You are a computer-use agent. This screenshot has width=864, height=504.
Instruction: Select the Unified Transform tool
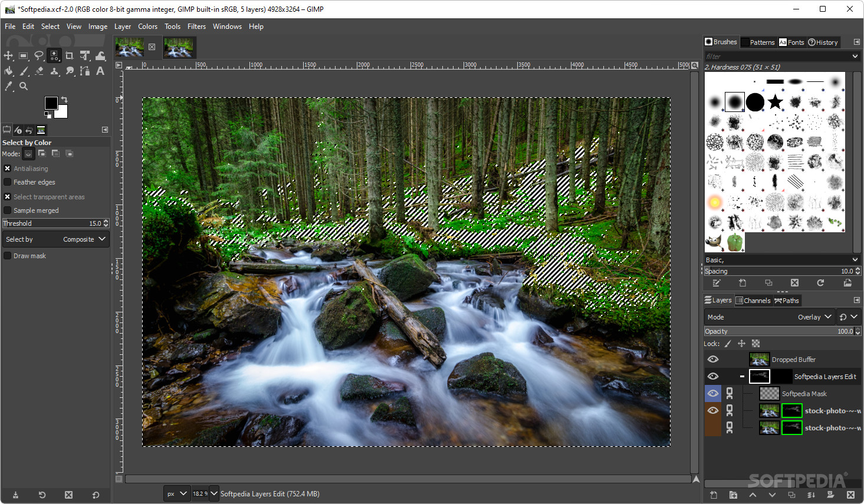[x=85, y=55]
